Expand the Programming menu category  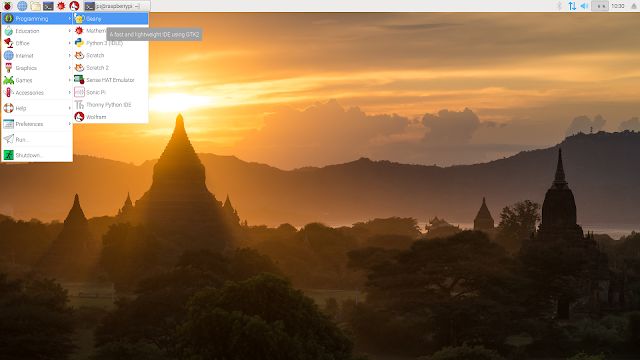click(37, 18)
